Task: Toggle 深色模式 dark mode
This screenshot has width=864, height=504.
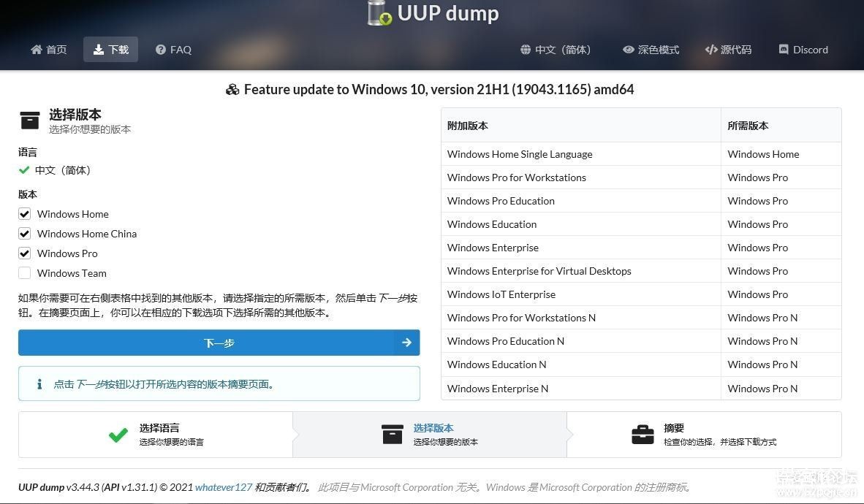Action: pos(651,50)
